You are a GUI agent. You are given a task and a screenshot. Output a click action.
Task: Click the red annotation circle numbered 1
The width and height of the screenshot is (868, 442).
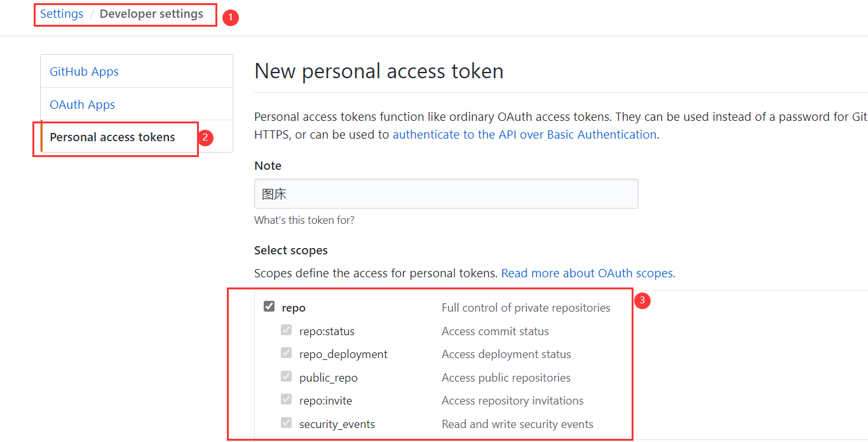click(x=230, y=18)
